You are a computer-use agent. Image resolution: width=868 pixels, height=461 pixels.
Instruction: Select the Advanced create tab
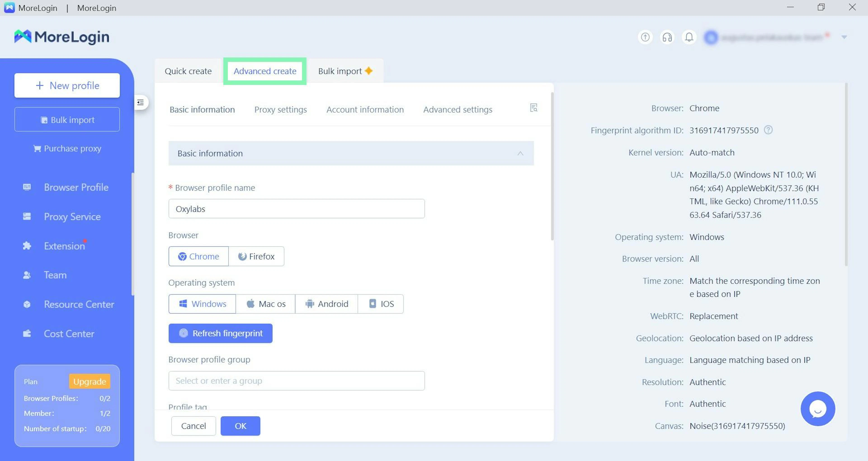coord(265,71)
